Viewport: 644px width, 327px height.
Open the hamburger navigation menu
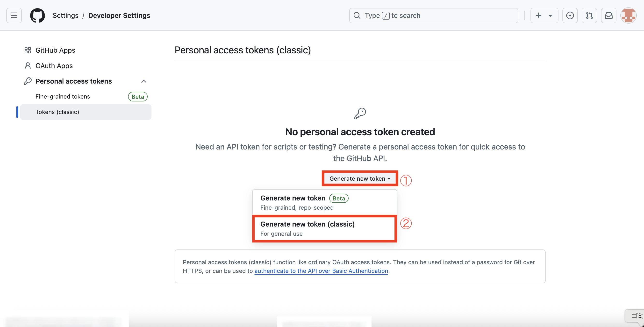tap(14, 15)
